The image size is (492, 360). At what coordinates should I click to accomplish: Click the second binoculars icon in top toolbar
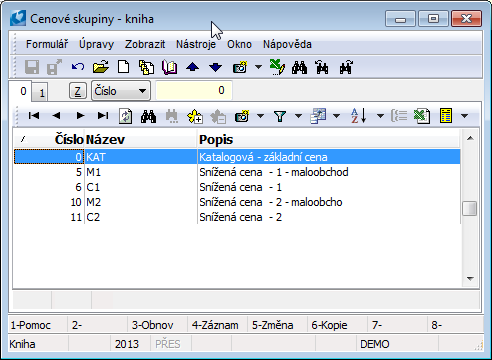[x=322, y=67]
